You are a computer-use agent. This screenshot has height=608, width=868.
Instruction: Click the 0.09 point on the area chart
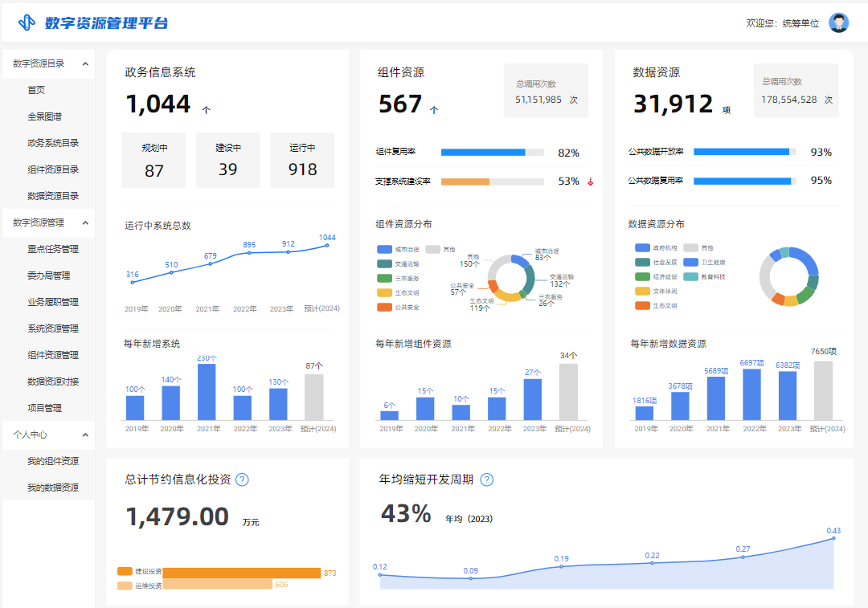point(470,578)
